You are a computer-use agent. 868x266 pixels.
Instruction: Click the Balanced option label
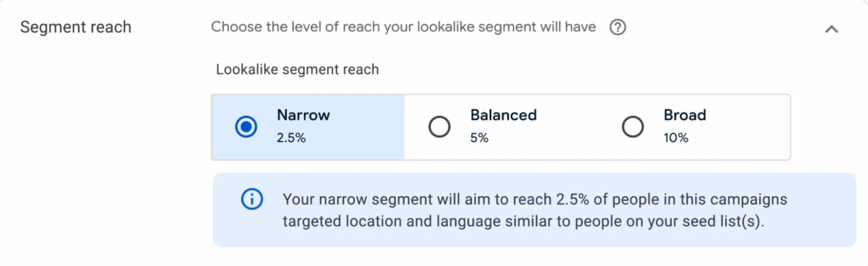pyautogui.click(x=503, y=115)
